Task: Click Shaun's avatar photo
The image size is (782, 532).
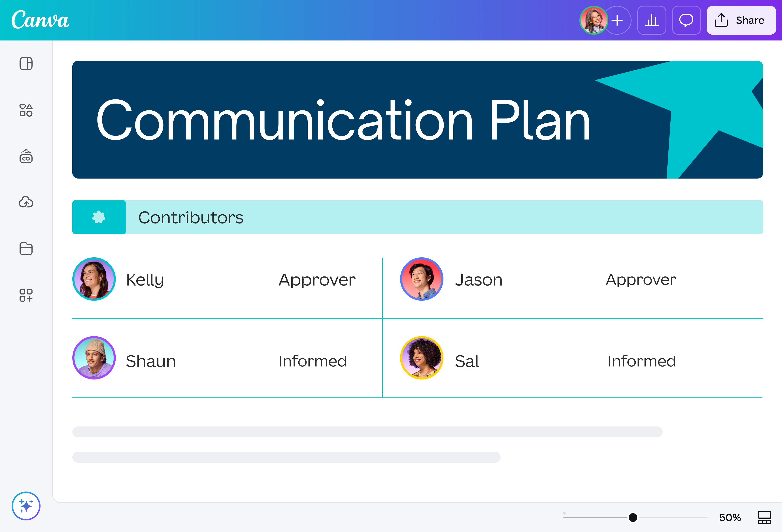Action: click(x=94, y=358)
